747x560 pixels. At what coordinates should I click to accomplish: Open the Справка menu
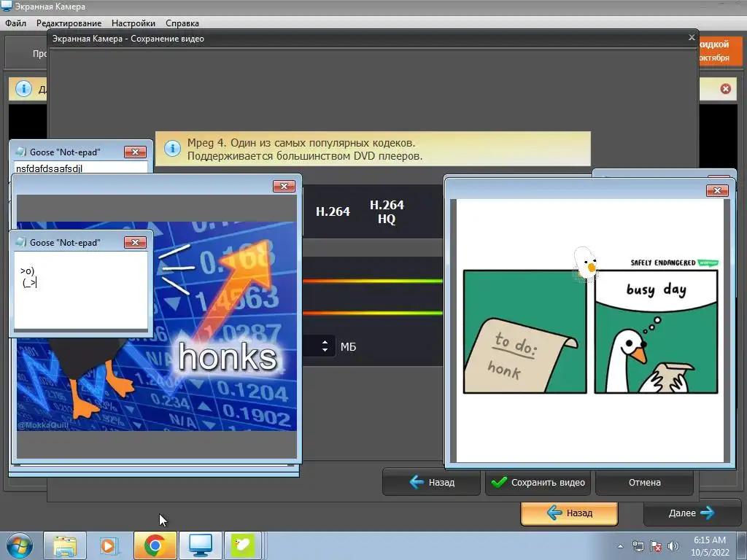182,23
